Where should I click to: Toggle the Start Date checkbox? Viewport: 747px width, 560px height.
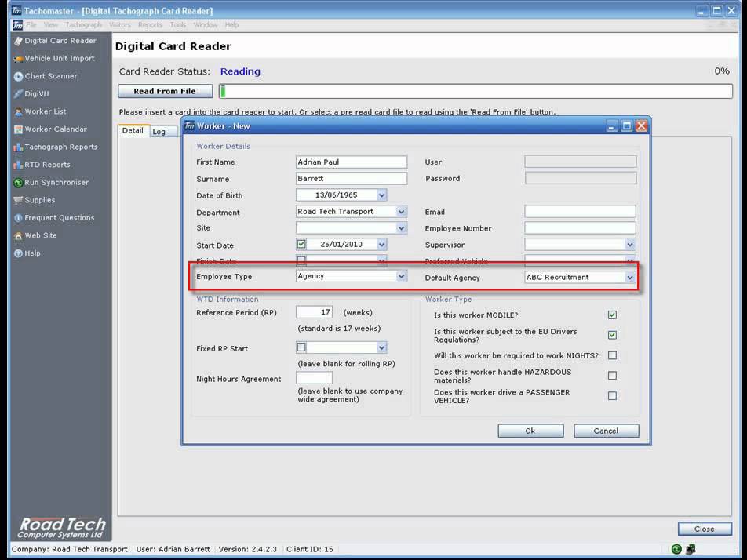(x=301, y=244)
